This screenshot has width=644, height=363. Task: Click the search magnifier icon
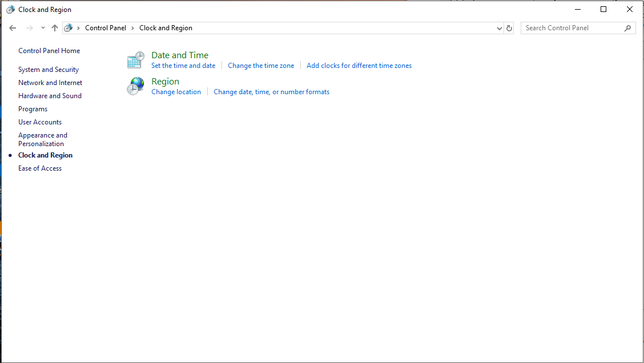click(629, 27)
